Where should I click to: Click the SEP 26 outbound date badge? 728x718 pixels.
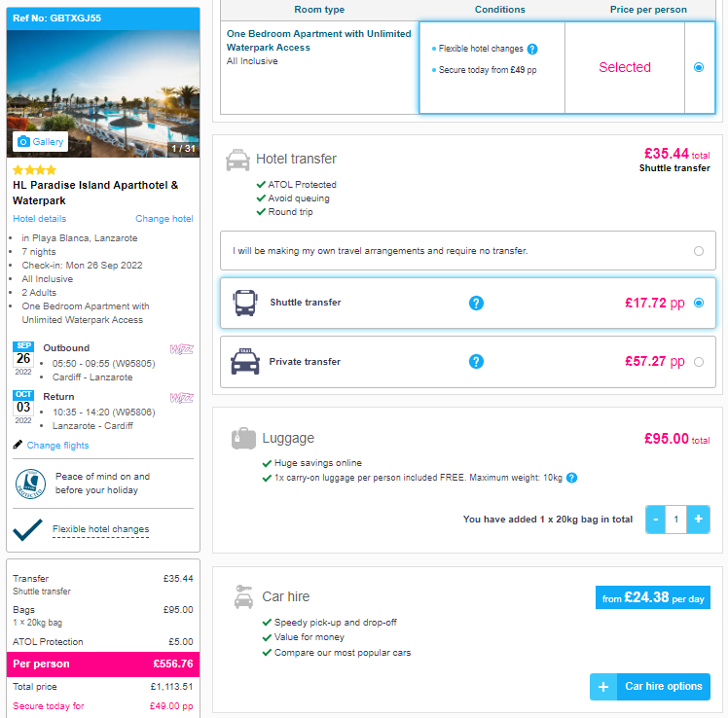pos(23,359)
